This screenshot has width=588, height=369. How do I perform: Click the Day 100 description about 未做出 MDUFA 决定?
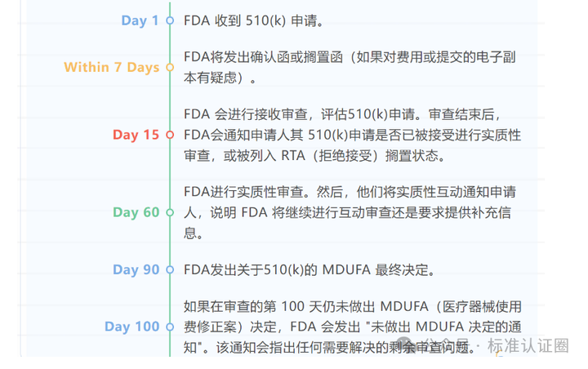point(352,327)
